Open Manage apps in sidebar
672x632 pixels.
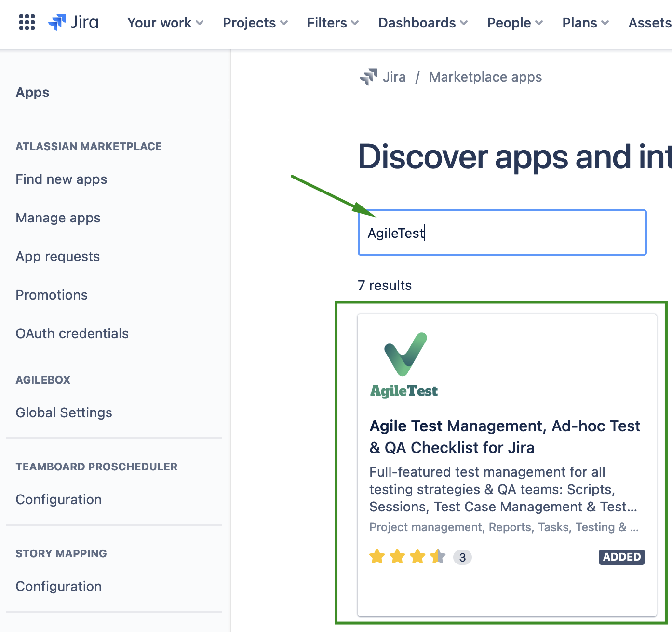point(58,218)
